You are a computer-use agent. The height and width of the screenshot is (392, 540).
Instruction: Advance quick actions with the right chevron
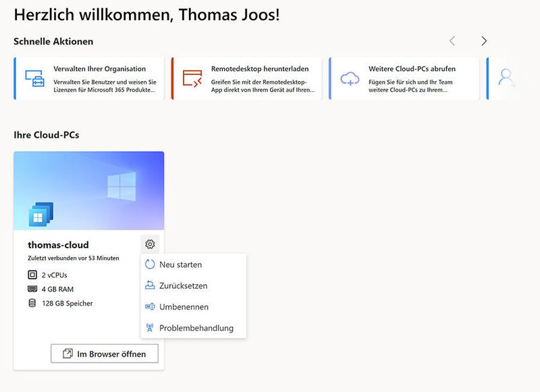pos(484,40)
